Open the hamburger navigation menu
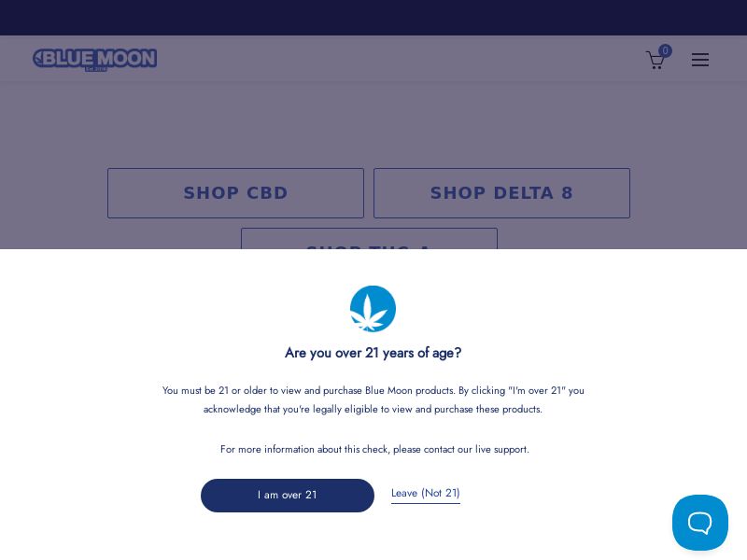This screenshot has height=560, width=747. pyautogui.click(x=700, y=60)
